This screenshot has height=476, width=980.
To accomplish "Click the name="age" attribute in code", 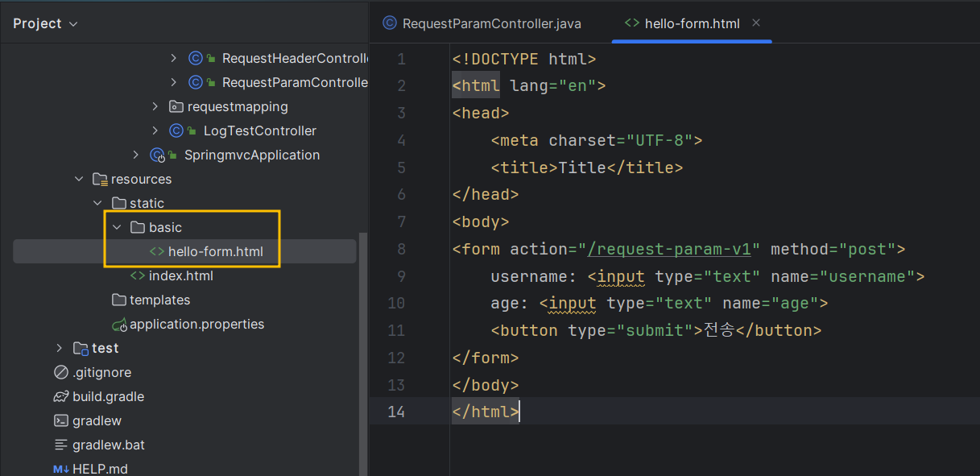I will click(770, 303).
